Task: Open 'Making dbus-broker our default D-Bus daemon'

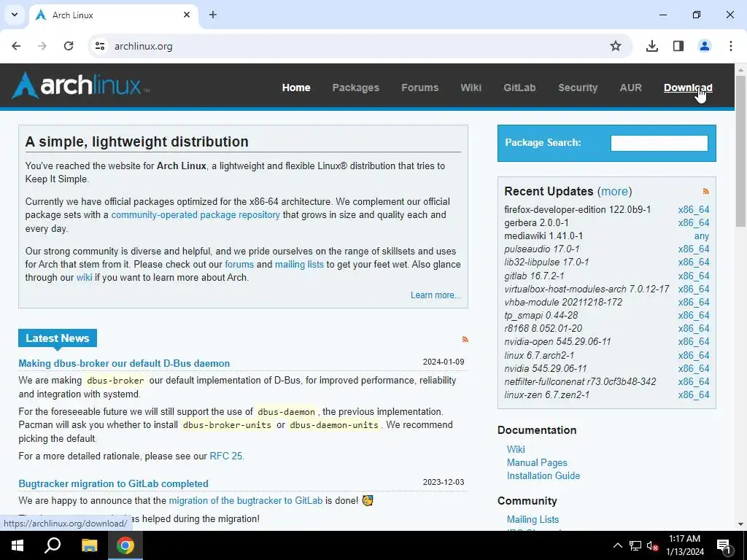Action: click(x=124, y=363)
